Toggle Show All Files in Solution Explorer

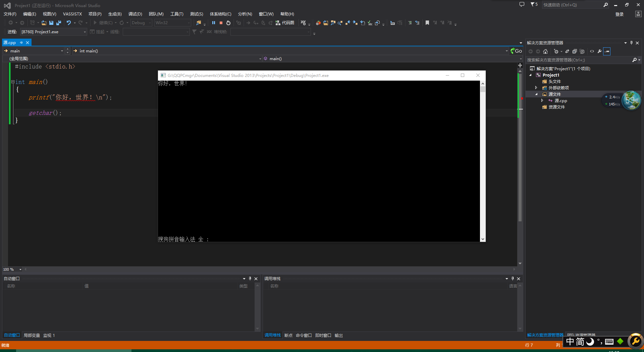point(582,51)
